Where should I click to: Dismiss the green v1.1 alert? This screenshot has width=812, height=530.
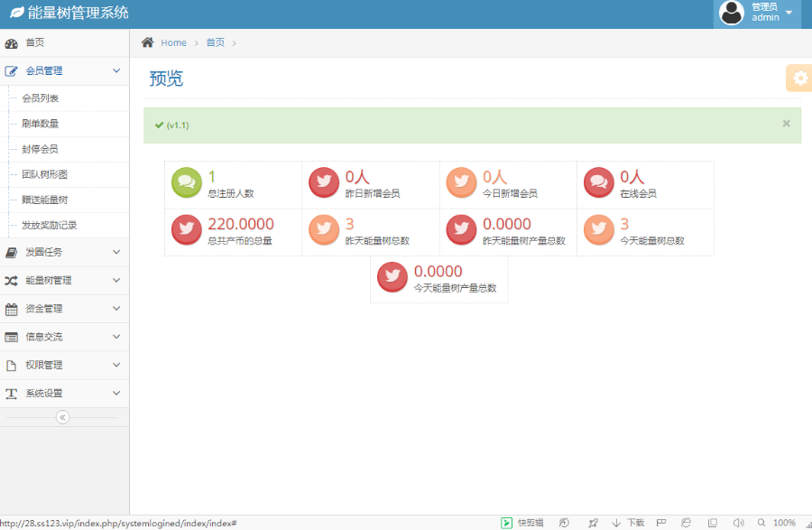coord(786,124)
